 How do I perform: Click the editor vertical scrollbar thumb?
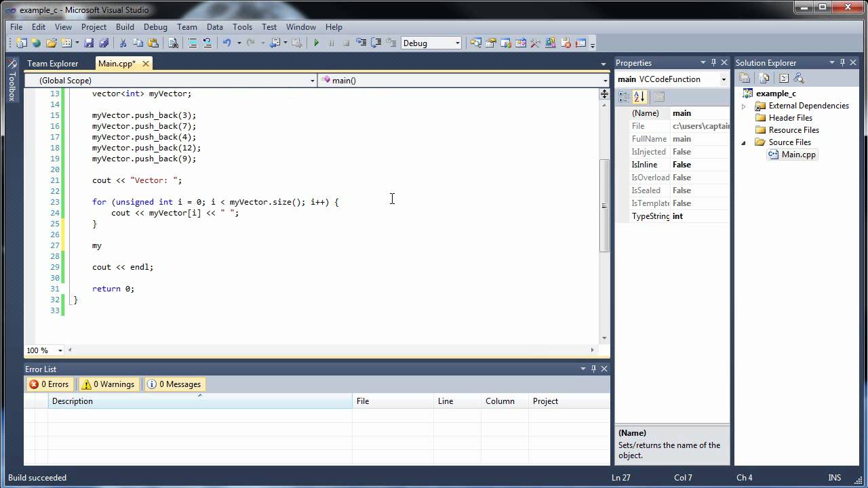604,205
